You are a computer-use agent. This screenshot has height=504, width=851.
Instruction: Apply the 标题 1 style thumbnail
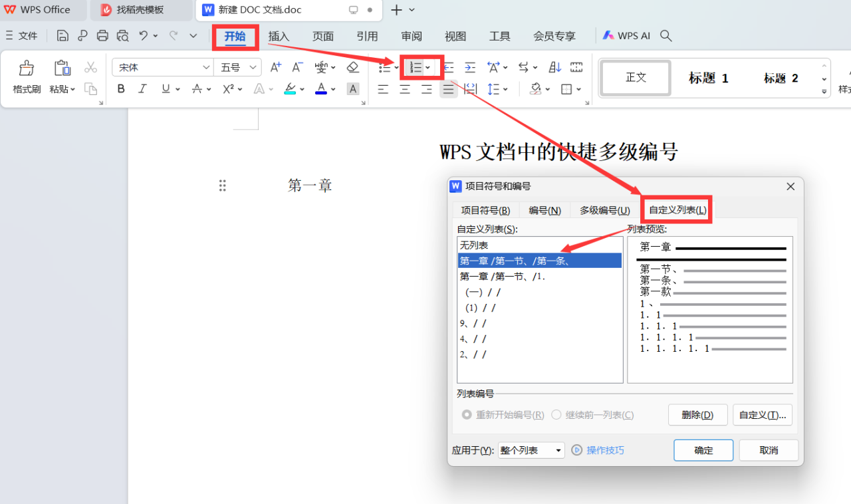[x=708, y=78]
